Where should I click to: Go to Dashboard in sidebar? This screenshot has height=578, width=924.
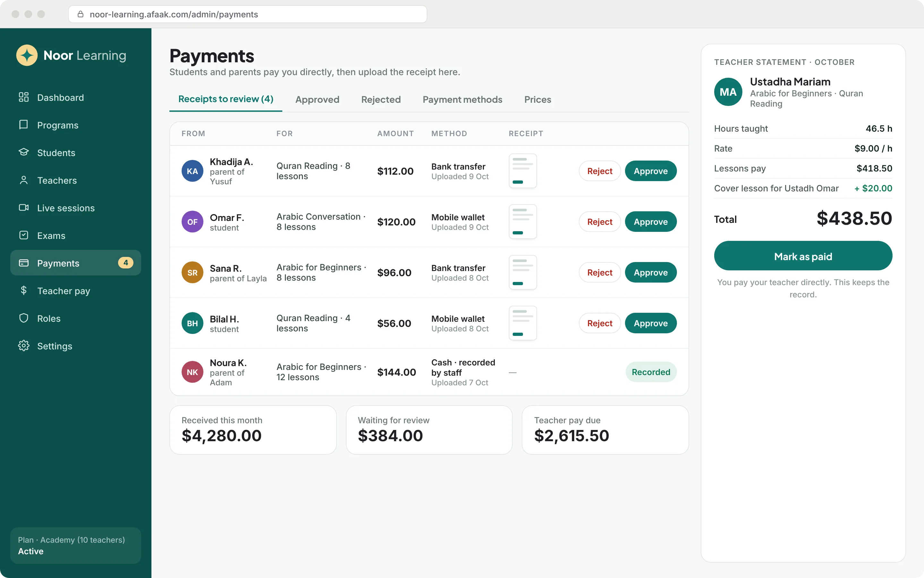[76, 98]
